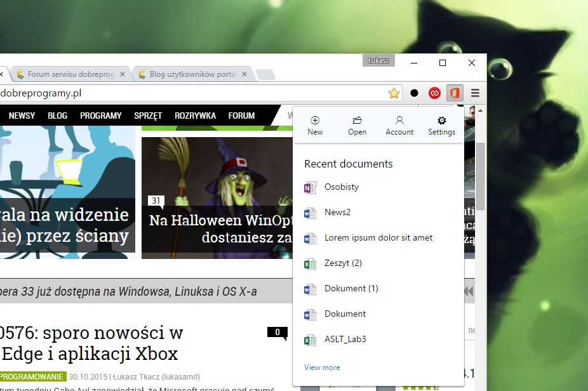Image resolution: width=588 pixels, height=391 pixels.
Task: Click Open in the Office popup
Action: click(x=357, y=126)
